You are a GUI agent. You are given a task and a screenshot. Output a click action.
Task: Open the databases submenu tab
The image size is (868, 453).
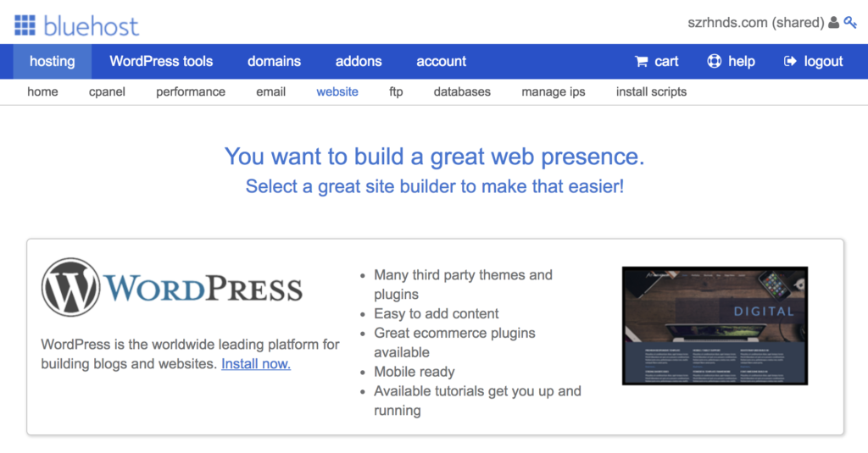click(x=462, y=91)
